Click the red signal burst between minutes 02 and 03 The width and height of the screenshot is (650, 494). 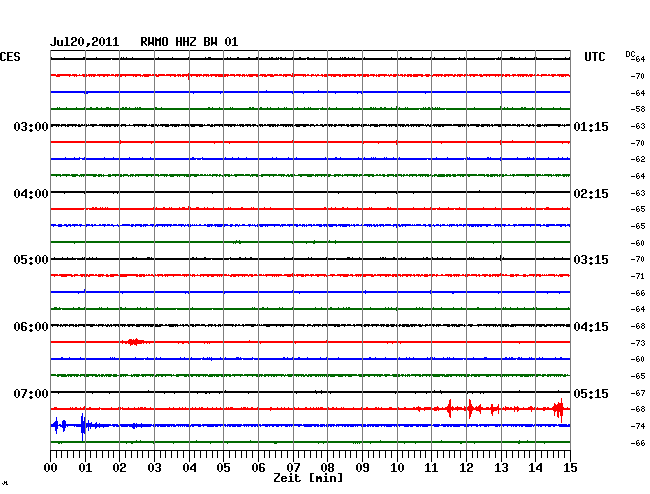[133, 342]
